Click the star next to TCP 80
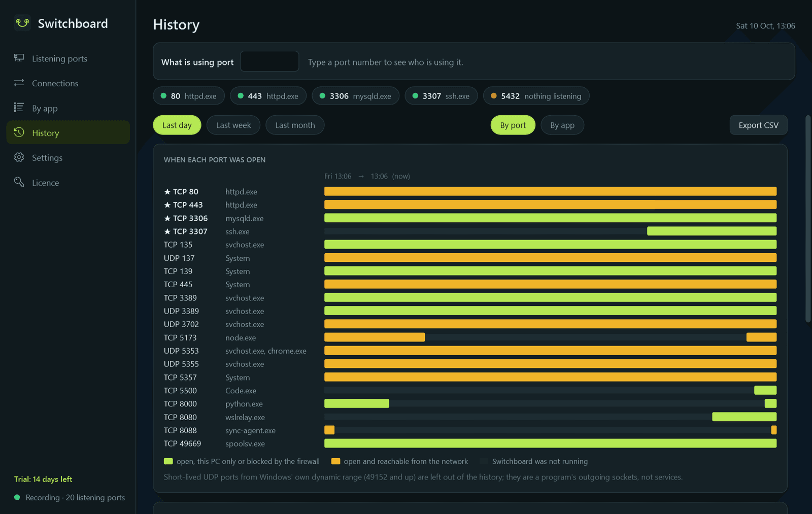Viewport: 812px width, 514px height. [x=167, y=191]
